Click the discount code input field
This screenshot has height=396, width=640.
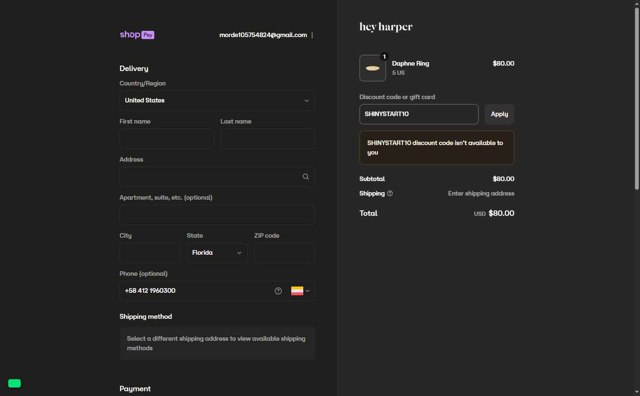419,114
